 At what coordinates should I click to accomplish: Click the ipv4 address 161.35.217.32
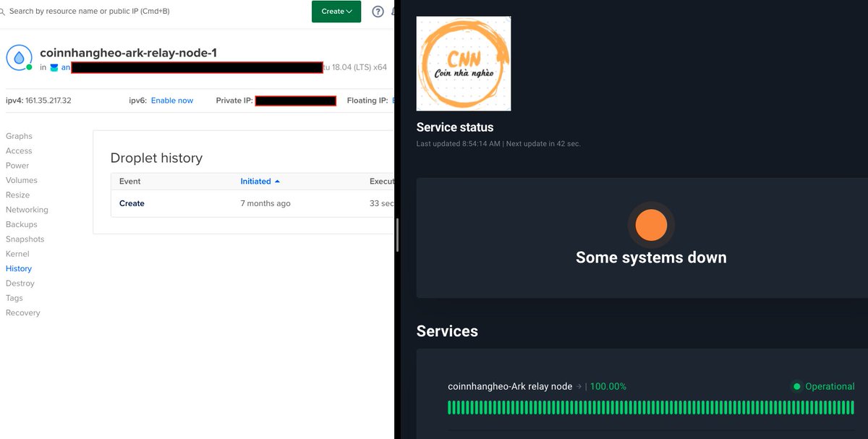pos(48,101)
